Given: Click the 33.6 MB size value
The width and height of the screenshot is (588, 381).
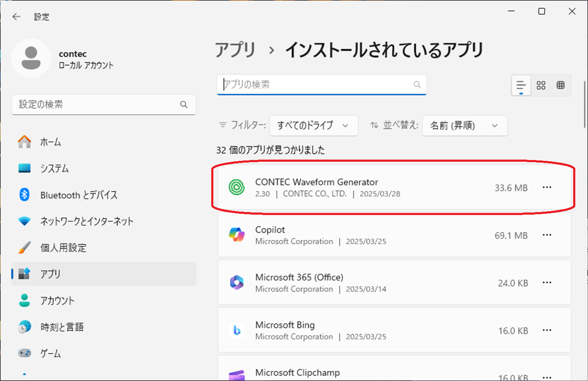Looking at the screenshot, I should pyautogui.click(x=511, y=188).
